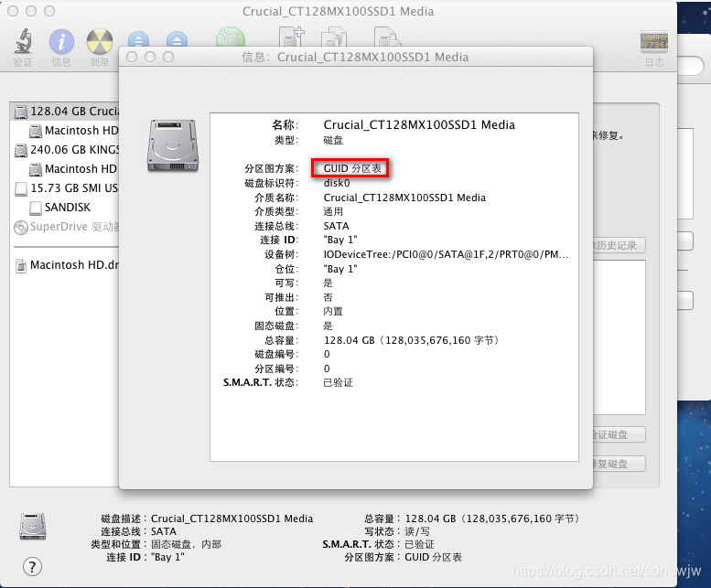Open the 信息 info toolbar icon

click(61, 42)
